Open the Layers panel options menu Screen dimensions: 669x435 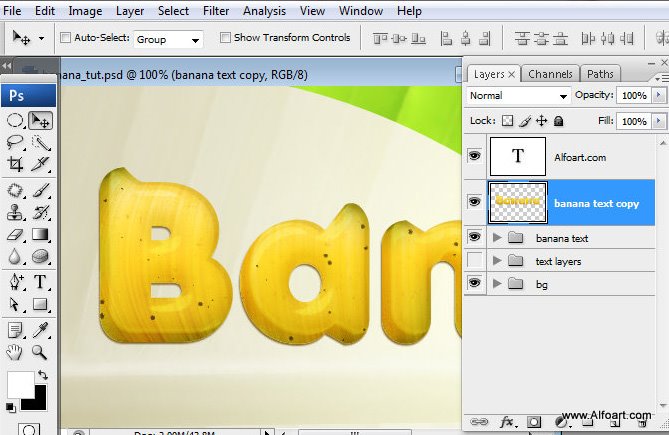point(661,78)
